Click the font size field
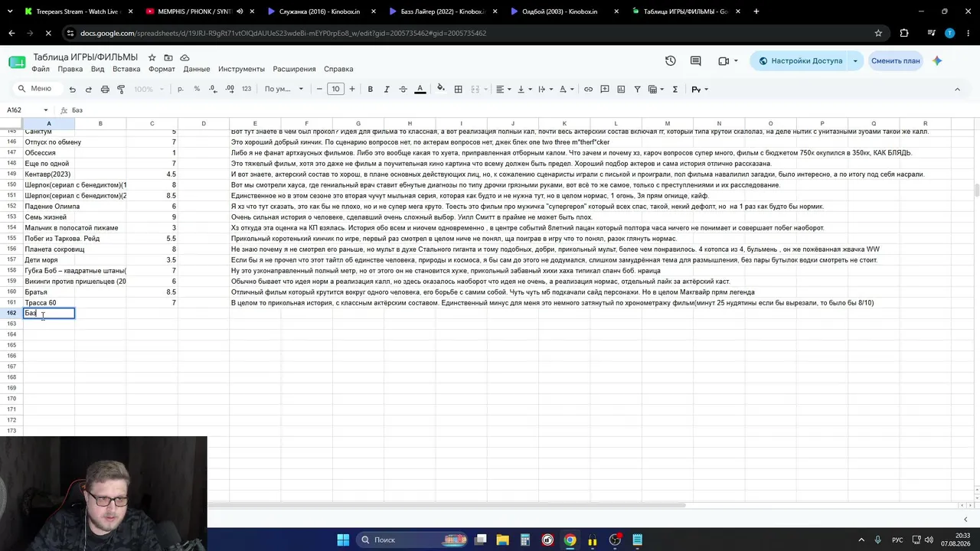 [x=335, y=90]
